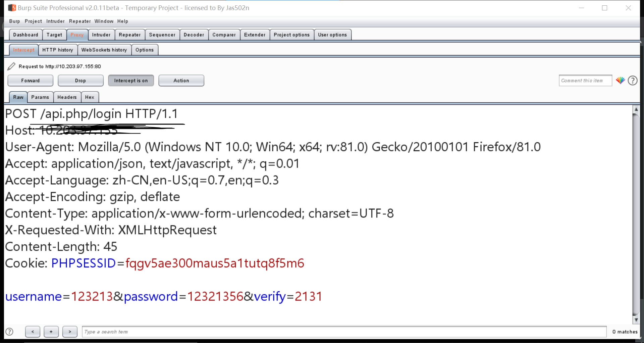Click scrollbar down arrow
The image size is (644, 343).
[x=636, y=320]
